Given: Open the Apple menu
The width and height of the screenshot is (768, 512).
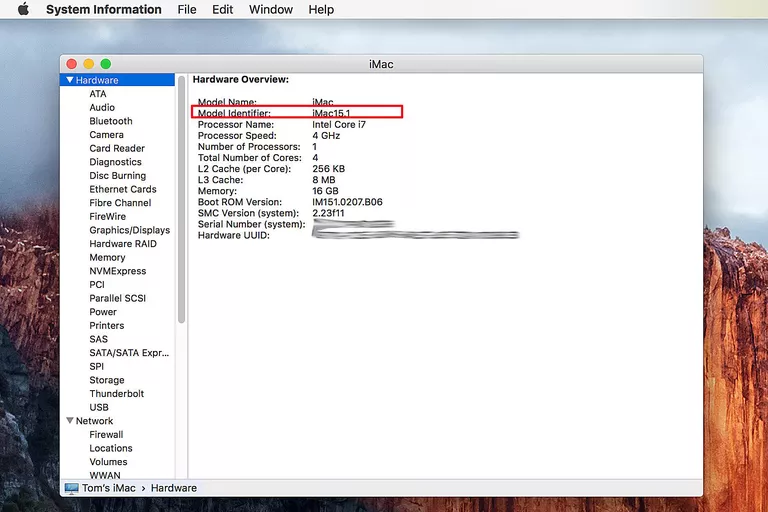Looking at the screenshot, I should point(23,9).
